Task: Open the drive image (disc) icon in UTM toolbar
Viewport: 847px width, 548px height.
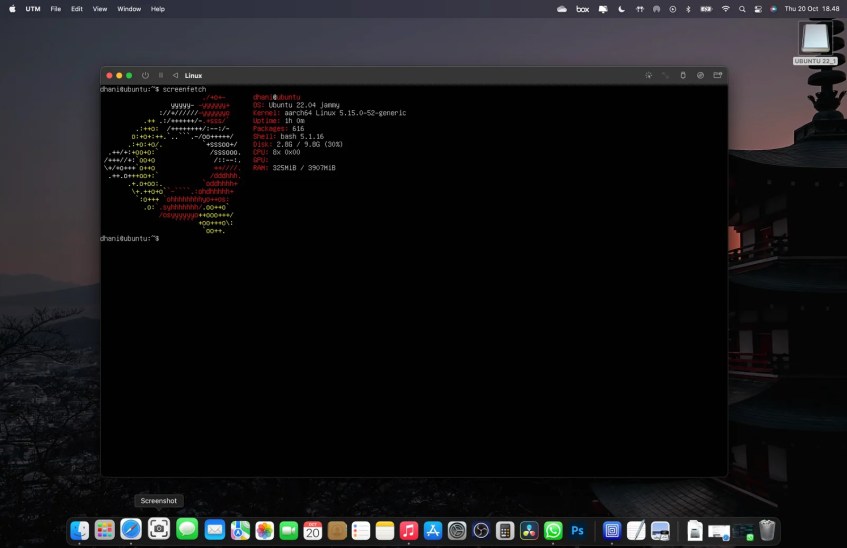Action: 700,76
